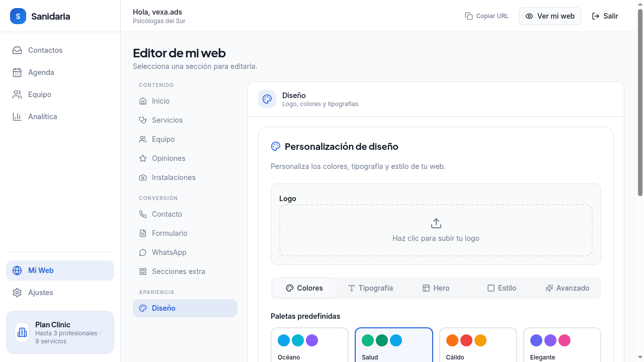Click the palette icon next to Personalización de diseño
Image resolution: width=644 pixels, height=362 pixels.
pyautogui.click(x=276, y=146)
